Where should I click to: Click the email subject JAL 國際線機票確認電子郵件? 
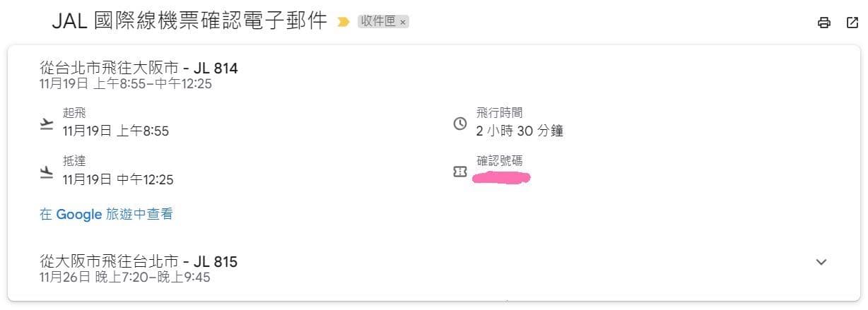[189, 21]
